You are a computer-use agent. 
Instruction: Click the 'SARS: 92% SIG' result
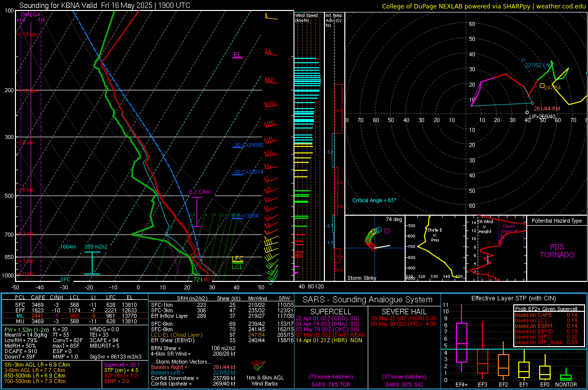point(404,385)
